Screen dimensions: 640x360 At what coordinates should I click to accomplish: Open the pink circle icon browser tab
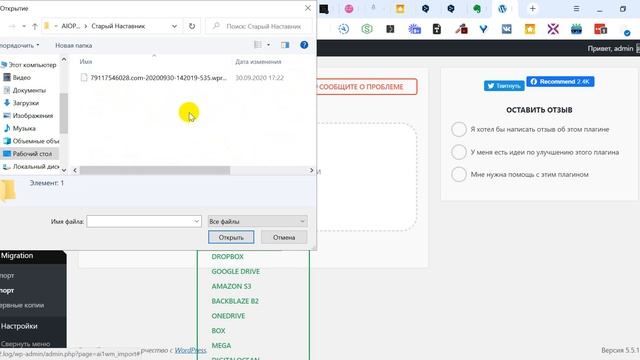point(349,9)
